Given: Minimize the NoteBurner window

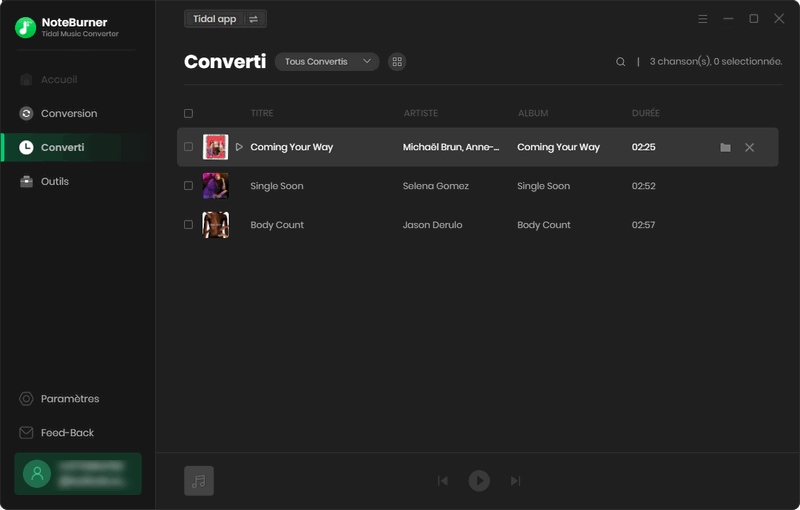Looking at the screenshot, I should (x=728, y=19).
